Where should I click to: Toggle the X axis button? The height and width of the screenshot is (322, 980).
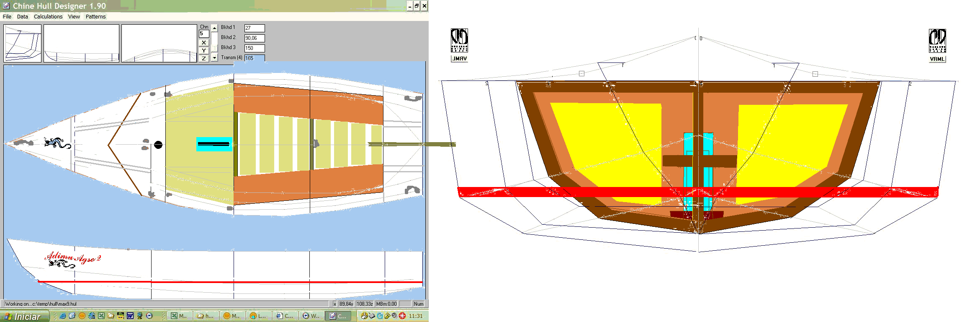click(204, 42)
